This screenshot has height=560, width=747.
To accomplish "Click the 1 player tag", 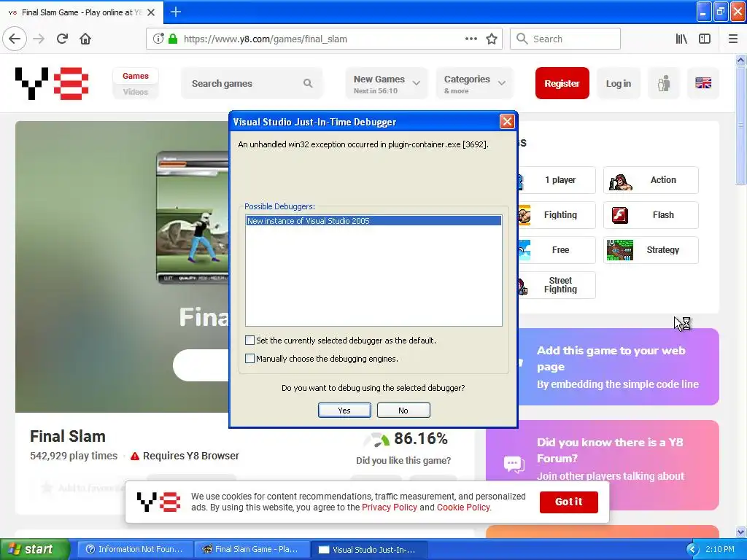I will tap(557, 180).
